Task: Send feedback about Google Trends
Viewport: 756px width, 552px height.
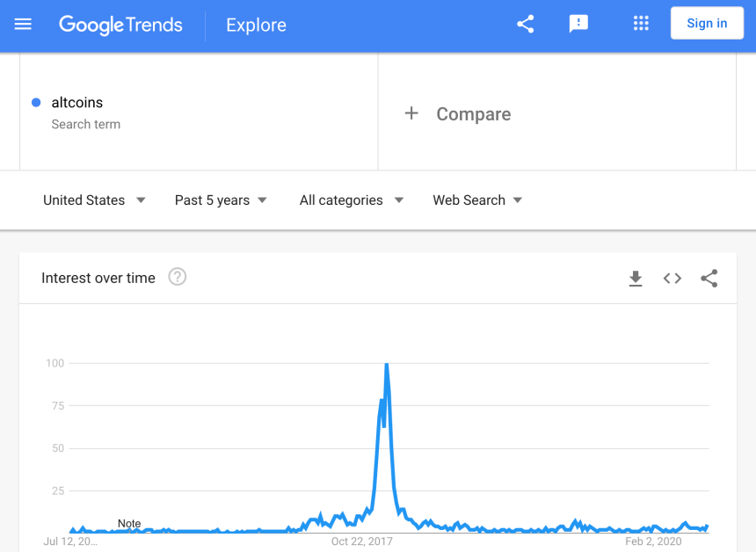Action: (578, 24)
